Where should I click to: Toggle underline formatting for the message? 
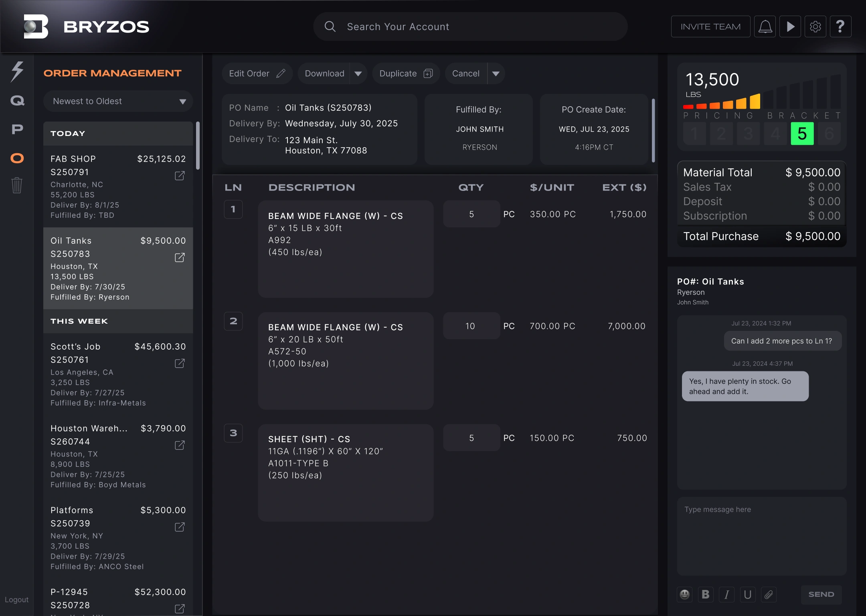click(748, 595)
